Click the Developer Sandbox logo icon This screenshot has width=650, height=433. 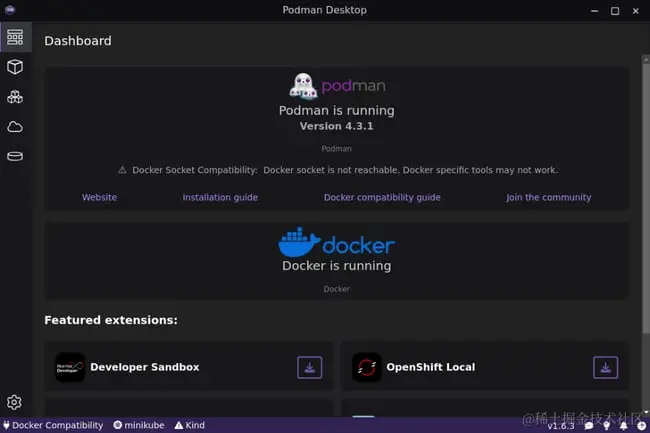point(70,367)
